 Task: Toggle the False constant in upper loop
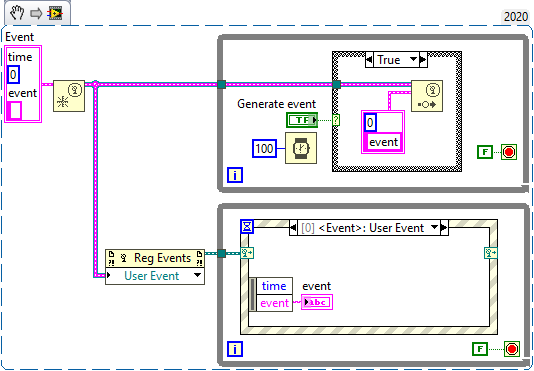pos(485,152)
